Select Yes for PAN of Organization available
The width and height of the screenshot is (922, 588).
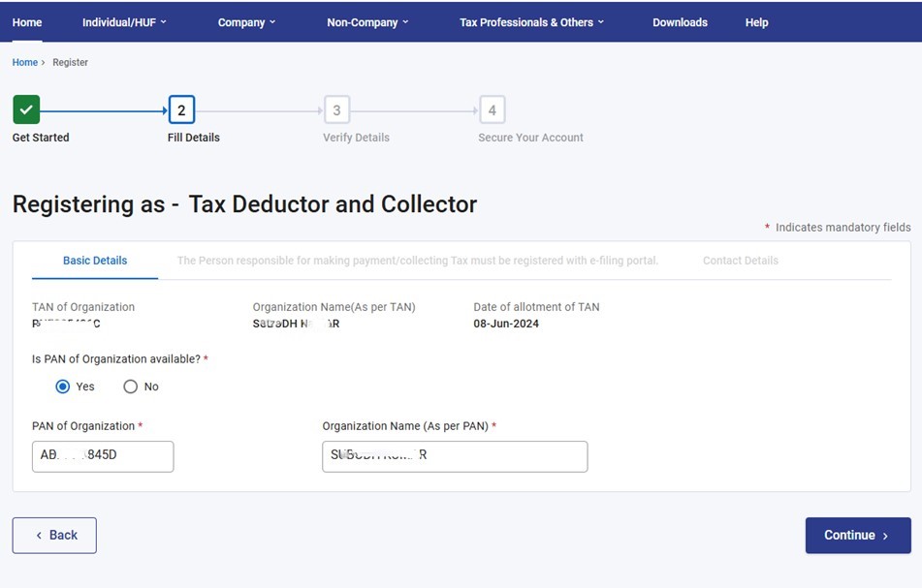[63, 387]
